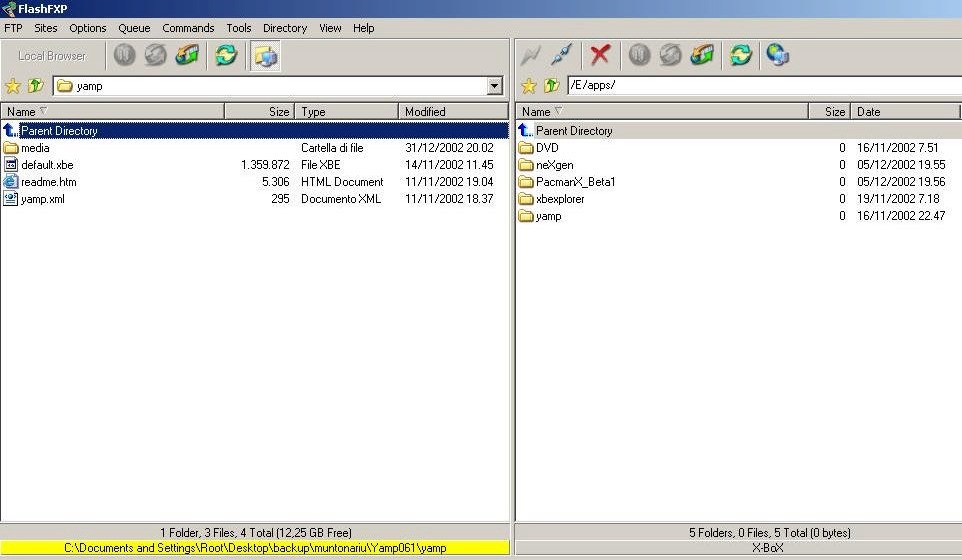
Task: Open the Queue menu
Action: point(134,28)
